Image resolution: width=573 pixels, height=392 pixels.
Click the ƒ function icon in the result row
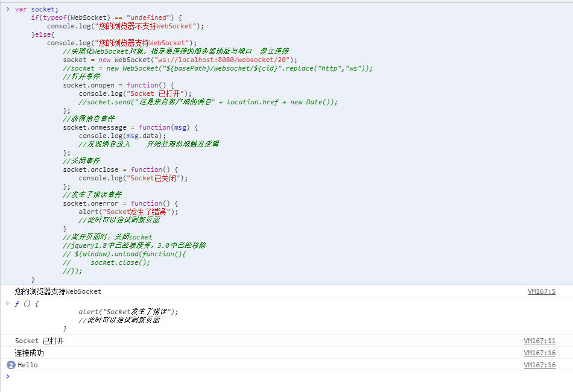16,303
